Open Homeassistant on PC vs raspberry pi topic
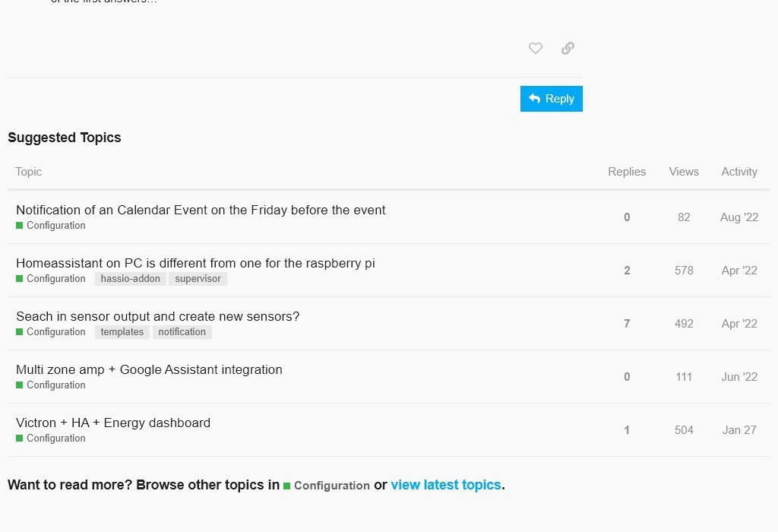Image resolution: width=778 pixels, height=532 pixels. coord(195,264)
